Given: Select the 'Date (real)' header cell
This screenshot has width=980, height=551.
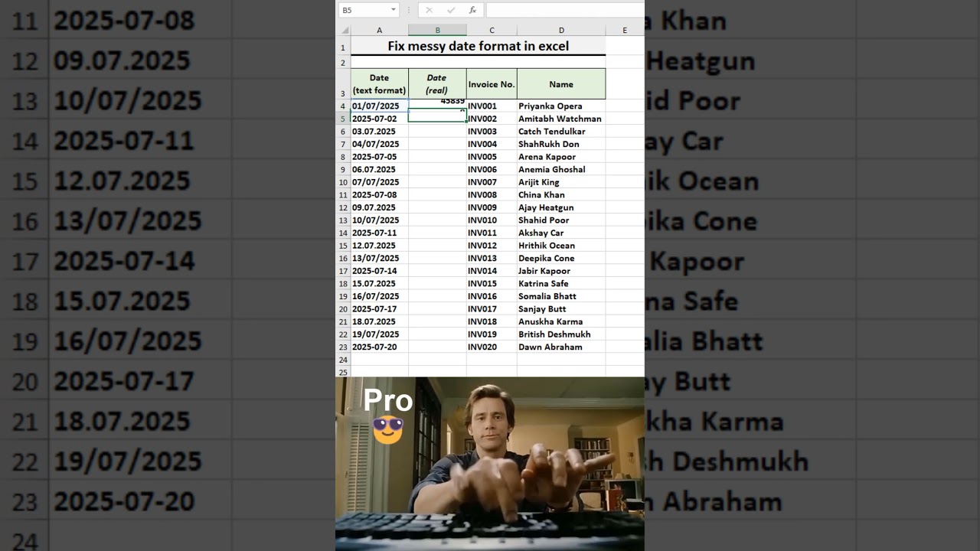Looking at the screenshot, I should click(x=437, y=84).
